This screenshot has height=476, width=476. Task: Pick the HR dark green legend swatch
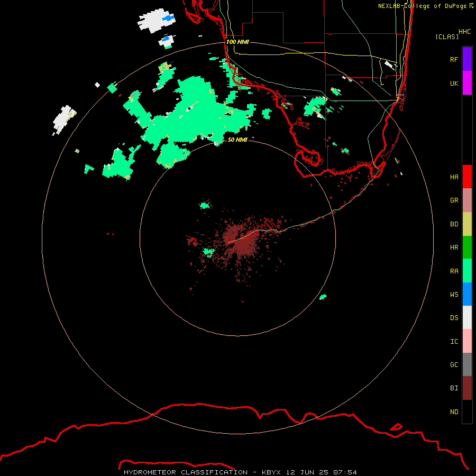coord(467,248)
